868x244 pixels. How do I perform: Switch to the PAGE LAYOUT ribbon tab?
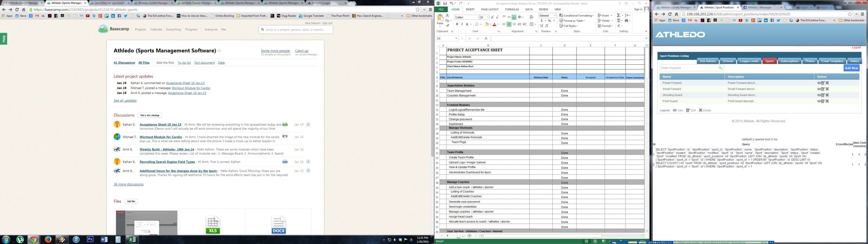coord(490,9)
